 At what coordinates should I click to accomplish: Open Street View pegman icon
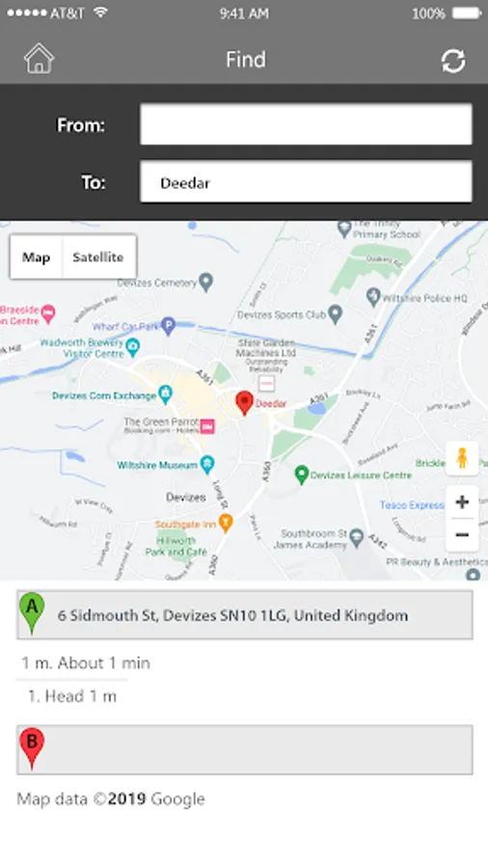point(462,458)
